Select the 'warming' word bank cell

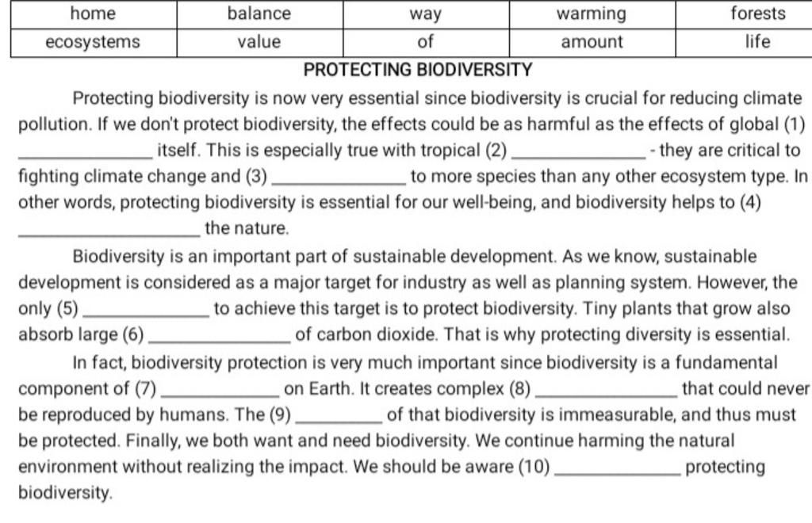[x=592, y=14]
